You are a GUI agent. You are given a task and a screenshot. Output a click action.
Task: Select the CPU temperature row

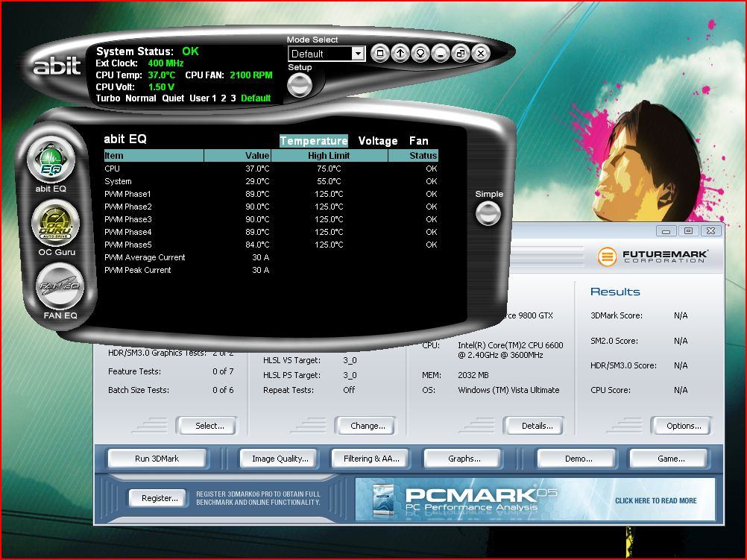click(x=271, y=169)
